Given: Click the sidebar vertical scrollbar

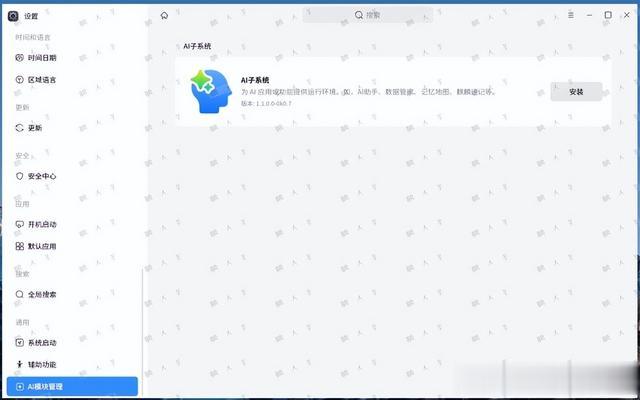Looking at the screenshot, I should pyautogui.click(x=142, y=333).
